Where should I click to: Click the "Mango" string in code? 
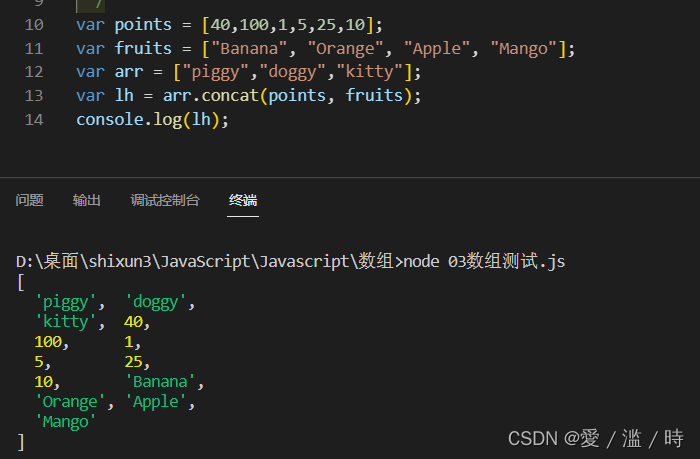(x=524, y=49)
